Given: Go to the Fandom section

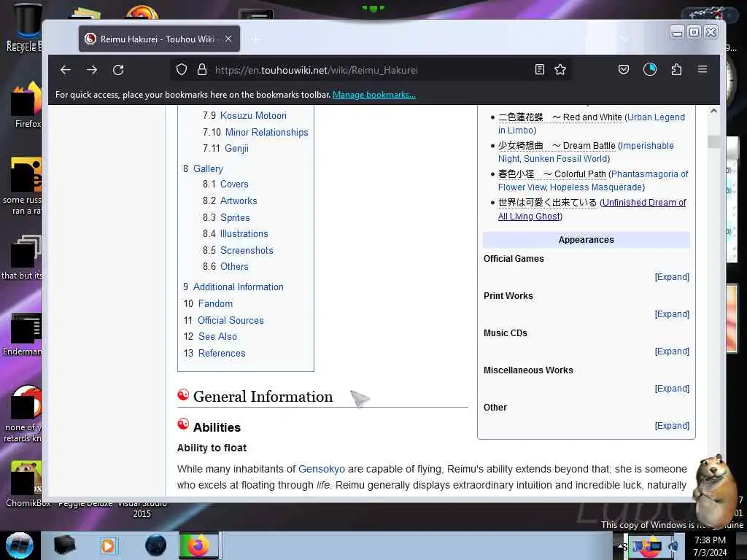Looking at the screenshot, I should [215, 304].
